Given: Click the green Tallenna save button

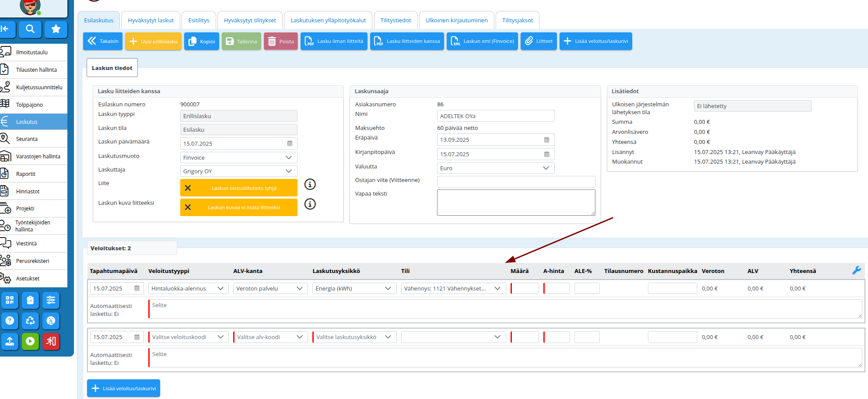Looking at the screenshot, I should tap(241, 42).
